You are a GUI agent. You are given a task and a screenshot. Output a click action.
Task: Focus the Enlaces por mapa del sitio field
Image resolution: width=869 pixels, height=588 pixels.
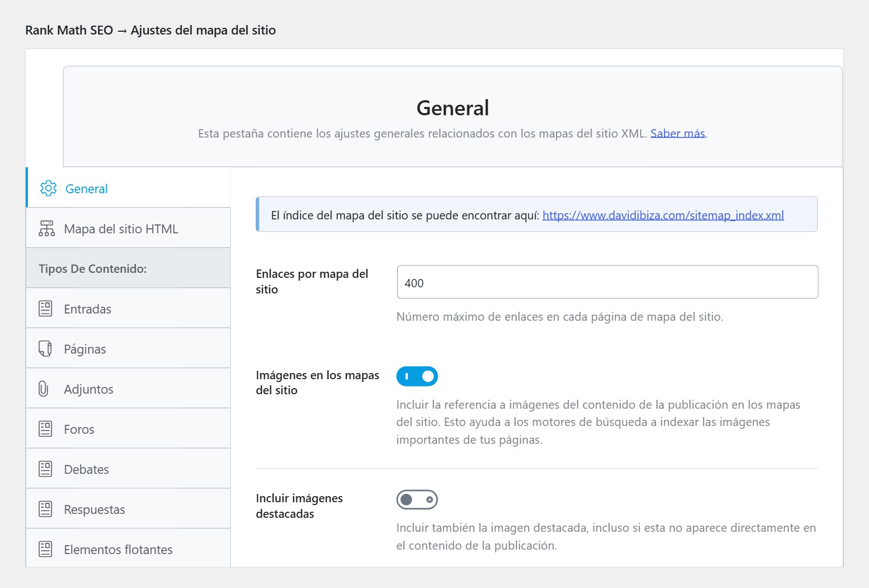click(608, 282)
